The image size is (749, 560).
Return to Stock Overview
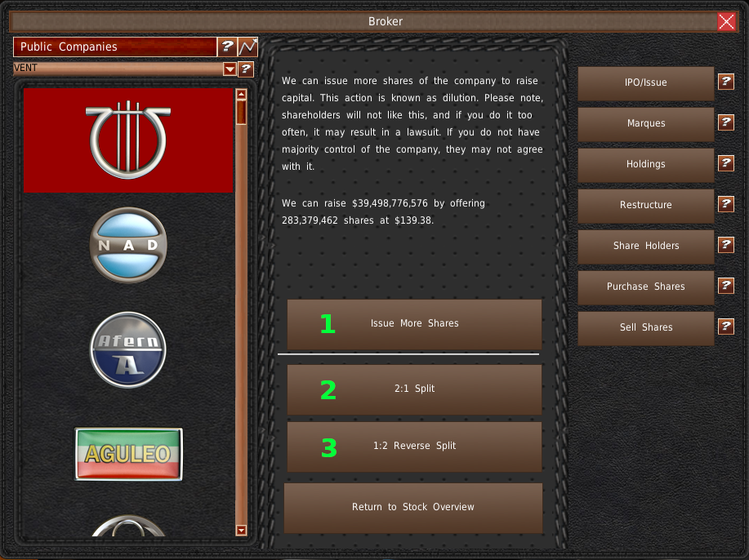(412, 507)
